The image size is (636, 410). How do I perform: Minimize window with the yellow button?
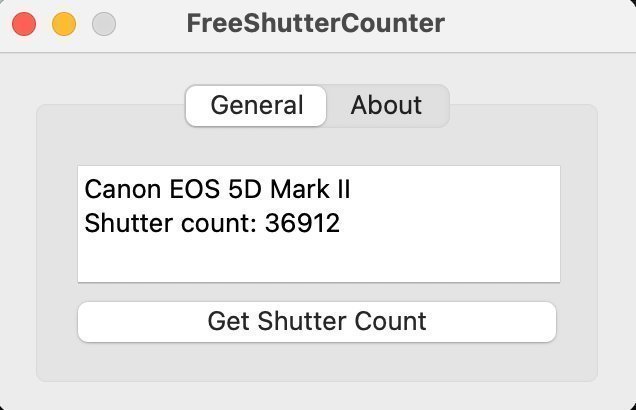pos(63,24)
